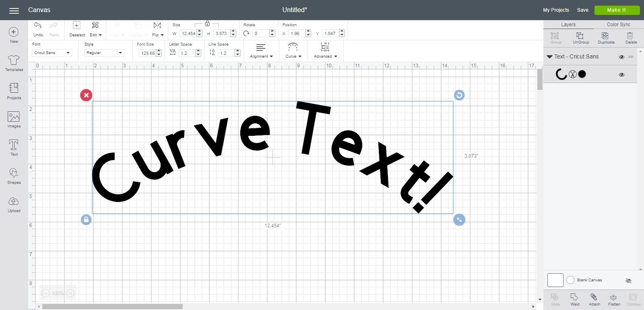Open the My Projects link
The height and width of the screenshot is (310, 644).
point(556,10)
